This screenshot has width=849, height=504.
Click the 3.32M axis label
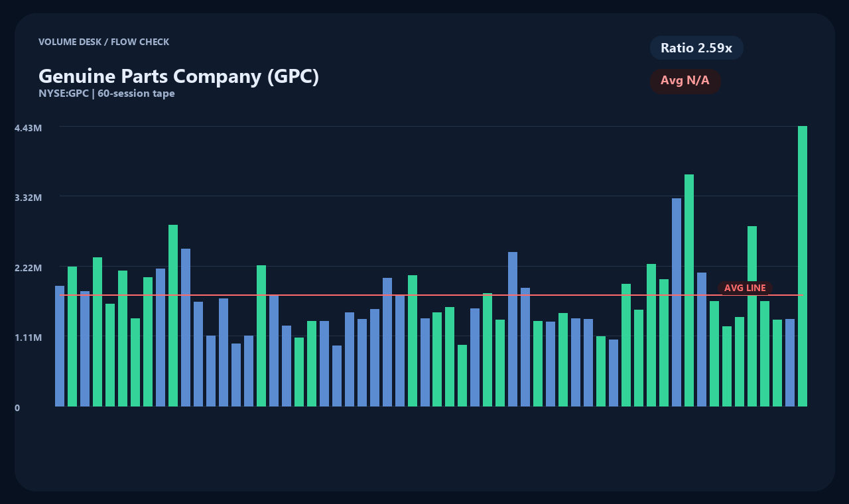click(x=29, y=198)
